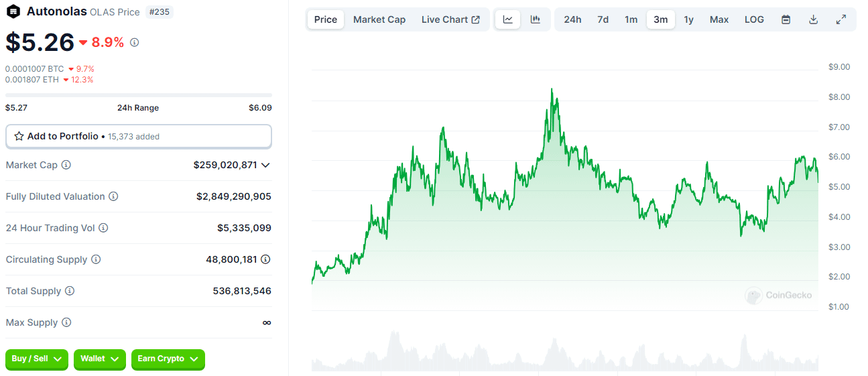The height and width of the screenshot is (376, 868).
Task: Open the Live Chart link tab
Action: click(450, 19)
